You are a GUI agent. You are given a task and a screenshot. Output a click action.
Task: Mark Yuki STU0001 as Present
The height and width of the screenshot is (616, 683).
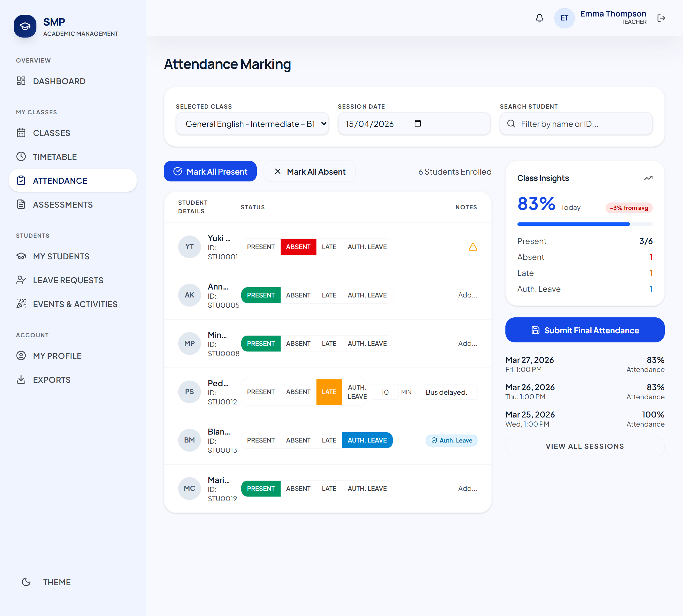click(261, 247)
